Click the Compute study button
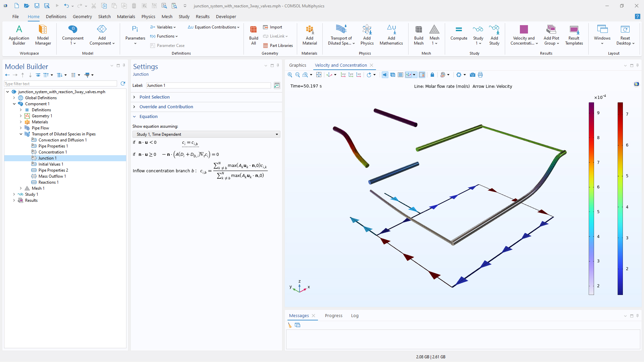644x362 pixels. 459,34
